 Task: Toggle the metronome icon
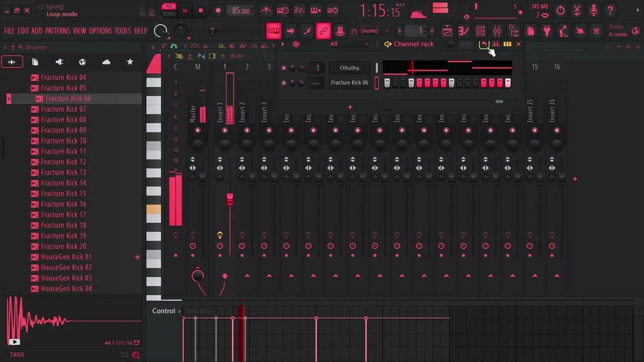point(266,10)
